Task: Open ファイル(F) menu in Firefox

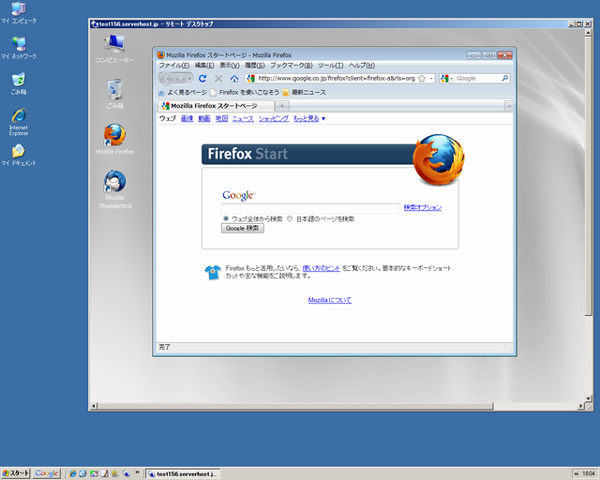Action: [174, 65]
